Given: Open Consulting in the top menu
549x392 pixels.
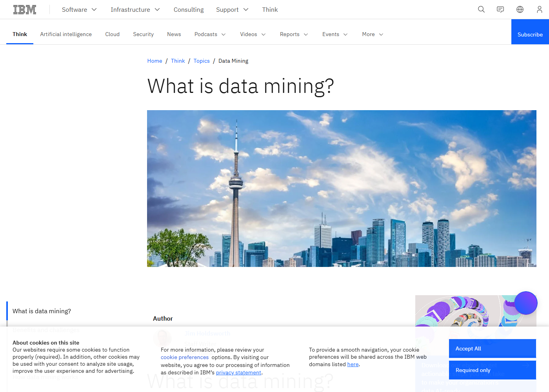Looking at the screenshot, I should click(189, 9).
